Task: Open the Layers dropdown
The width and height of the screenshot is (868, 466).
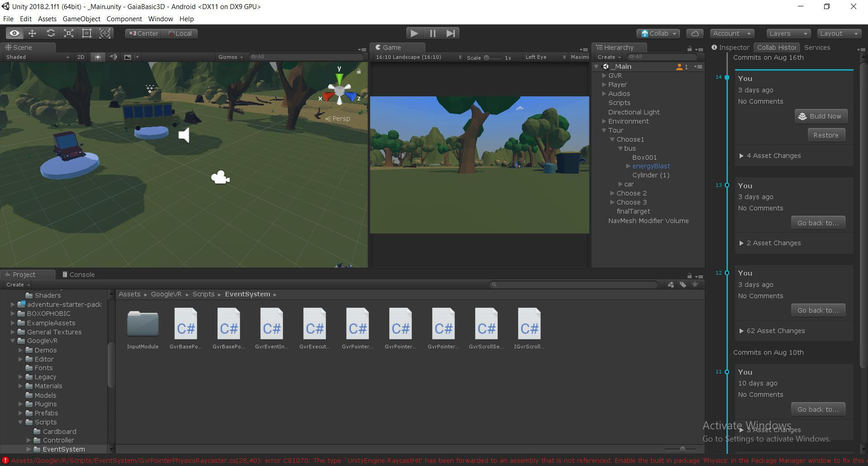Action: coord(788,33)
